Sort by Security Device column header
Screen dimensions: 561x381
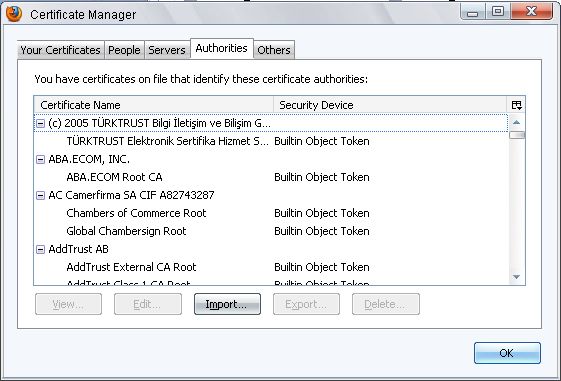point(390,105)
